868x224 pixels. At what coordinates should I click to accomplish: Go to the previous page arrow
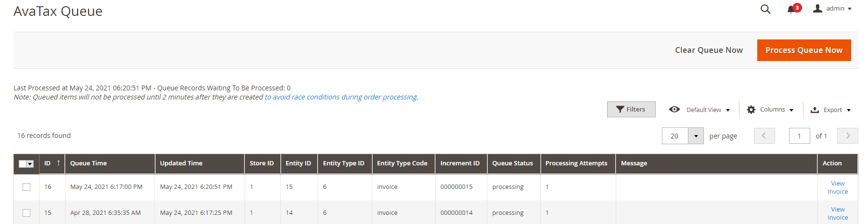coord(764,136)
